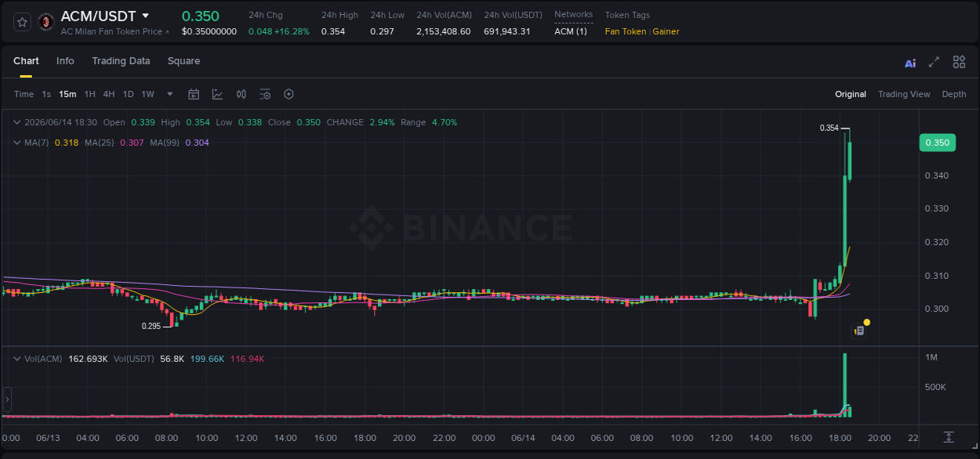This screenshot has width=980, height=459.
Task: Expand the chart to fullscreen
Action: coord(934,62)
